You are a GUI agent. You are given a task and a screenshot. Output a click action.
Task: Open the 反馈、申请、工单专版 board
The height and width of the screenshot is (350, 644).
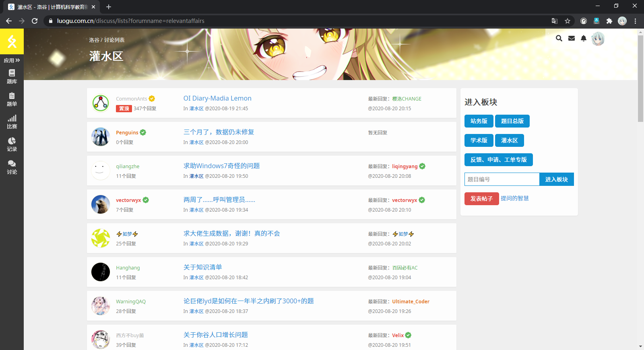(x=499, y=160)
